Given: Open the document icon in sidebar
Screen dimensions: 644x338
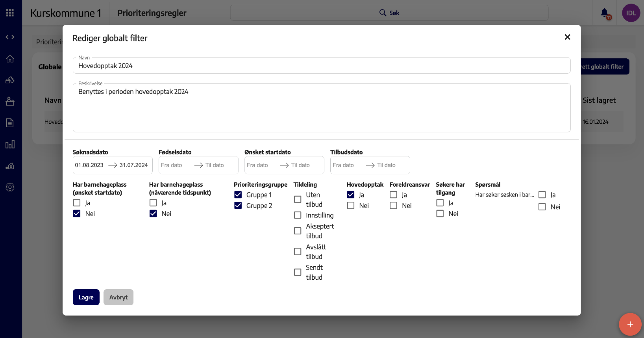Looking at the screenshot, I should pyautogui.click(x=10, y=123).
